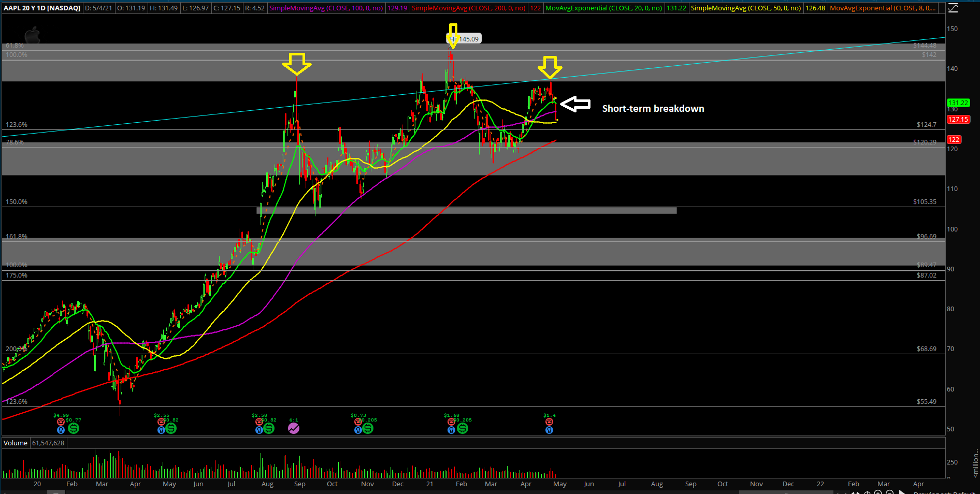Click the date readout D: 5/4/21
The width and height of the screenshot is (980, 494).
pos(98,8)
